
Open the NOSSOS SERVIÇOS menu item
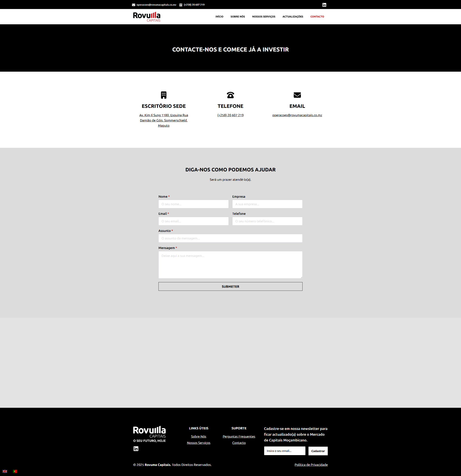[263, 17]
